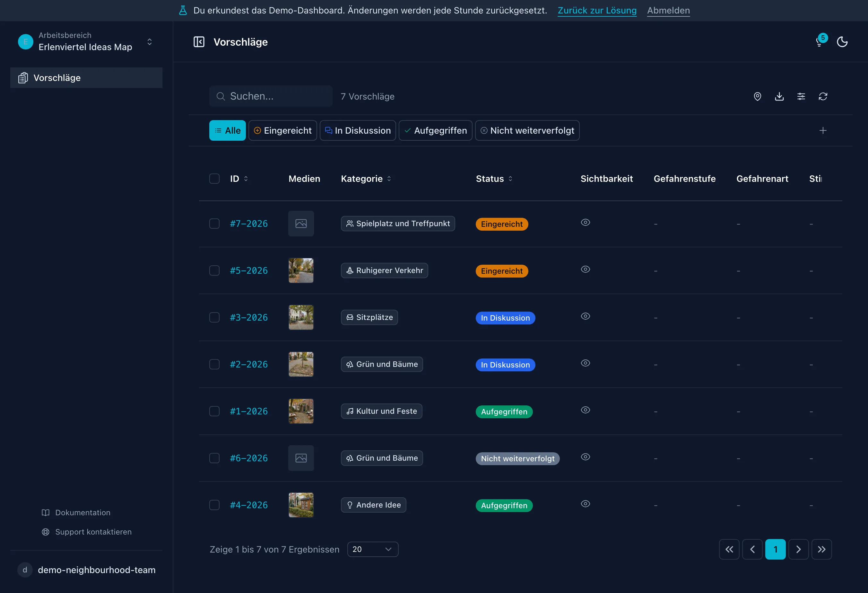Switch to the Eingereicht filter tab

coord(283,130)
